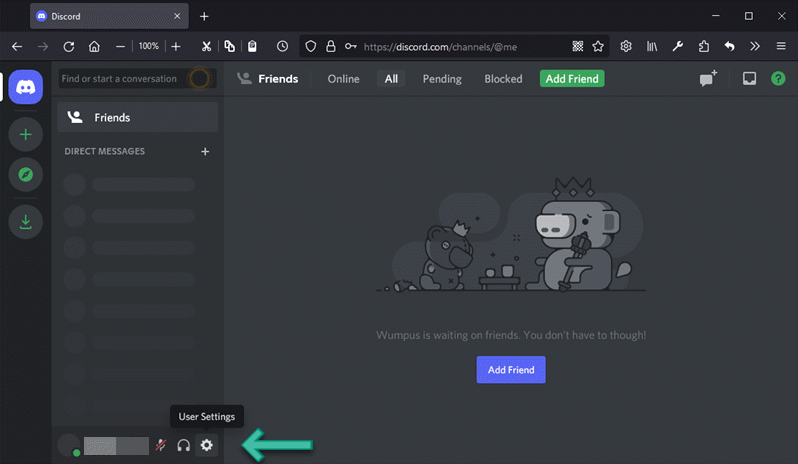The height and width of the screenshot is (464, 798).
Task: Switch to the Pending friends tab
Action: click(442, 79)
